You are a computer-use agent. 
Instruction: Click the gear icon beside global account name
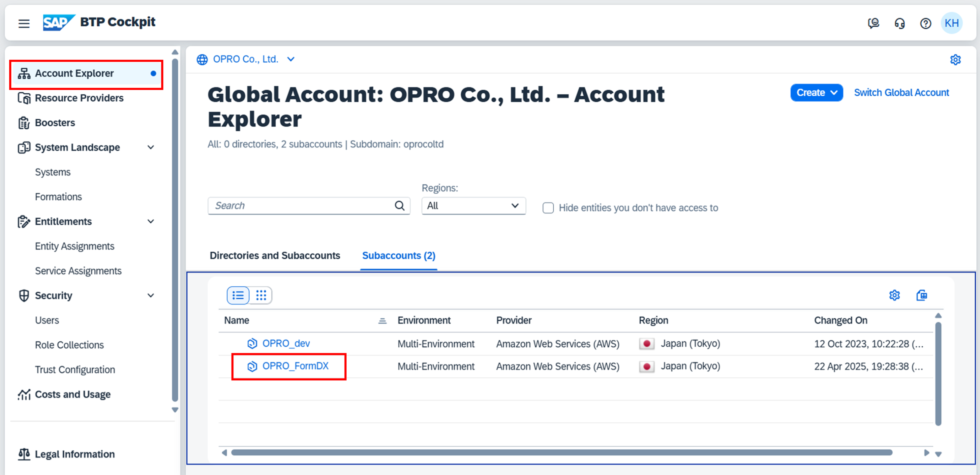coord(955,59)
